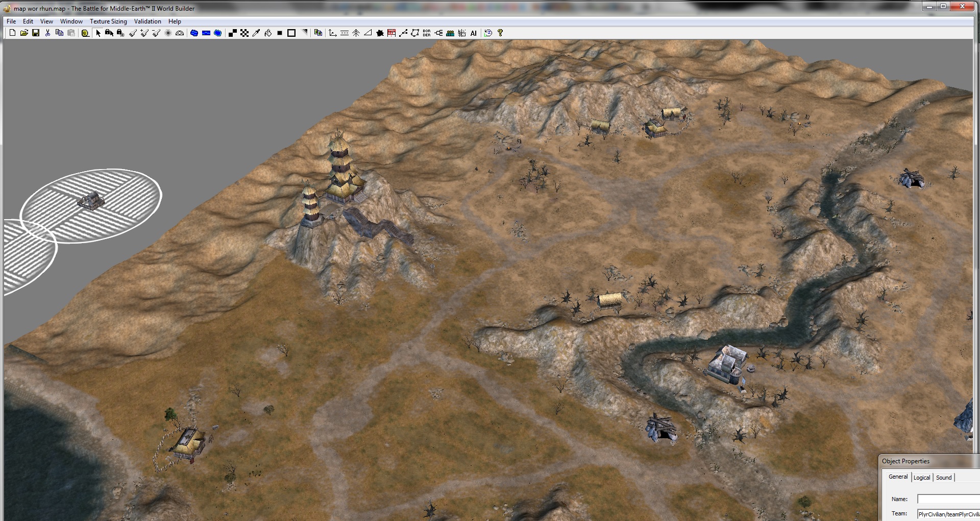Pick the mound dome tool

pos(180,33)
